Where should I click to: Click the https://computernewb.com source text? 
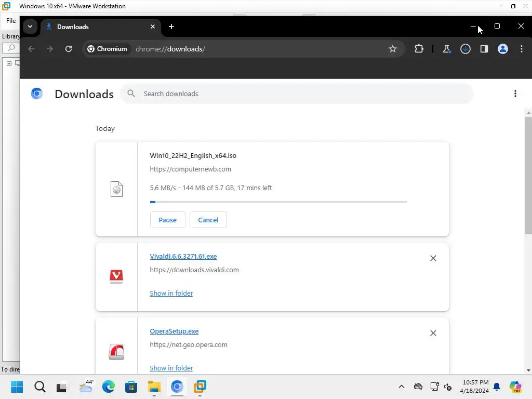click(190, 169)
